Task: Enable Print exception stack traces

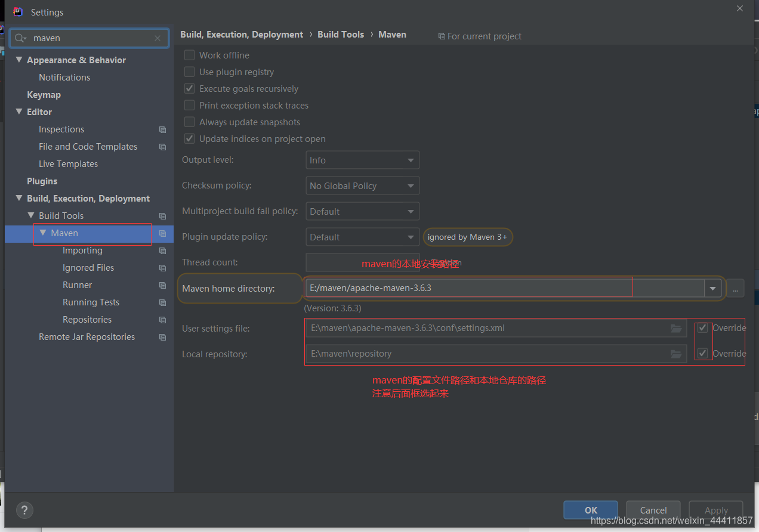Action: pos(189,105)
